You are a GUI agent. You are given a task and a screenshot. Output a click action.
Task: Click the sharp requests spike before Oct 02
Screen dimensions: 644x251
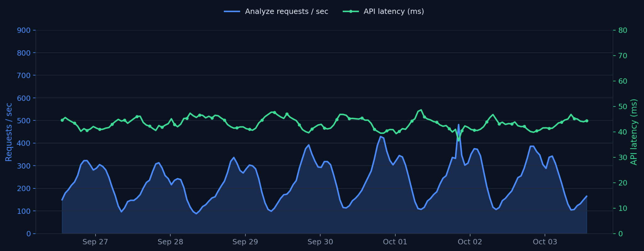458,125
